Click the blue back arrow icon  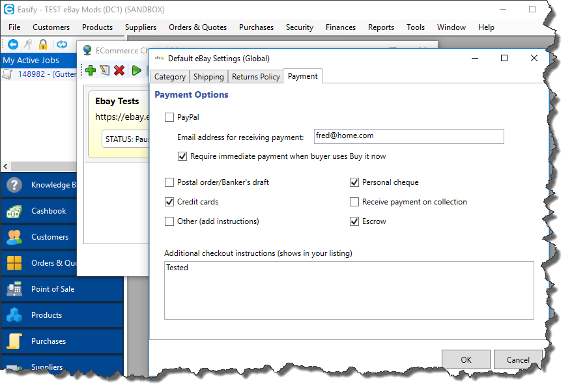[13, 44]
